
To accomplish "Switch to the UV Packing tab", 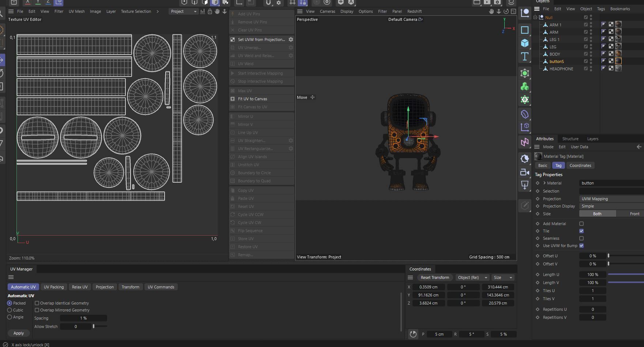I will pyautogui.click(x=54, y=287).
